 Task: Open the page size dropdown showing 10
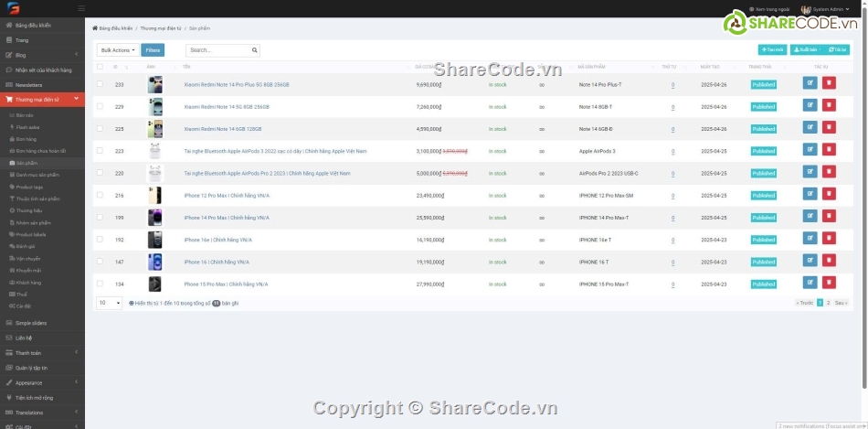pos(109,303)
